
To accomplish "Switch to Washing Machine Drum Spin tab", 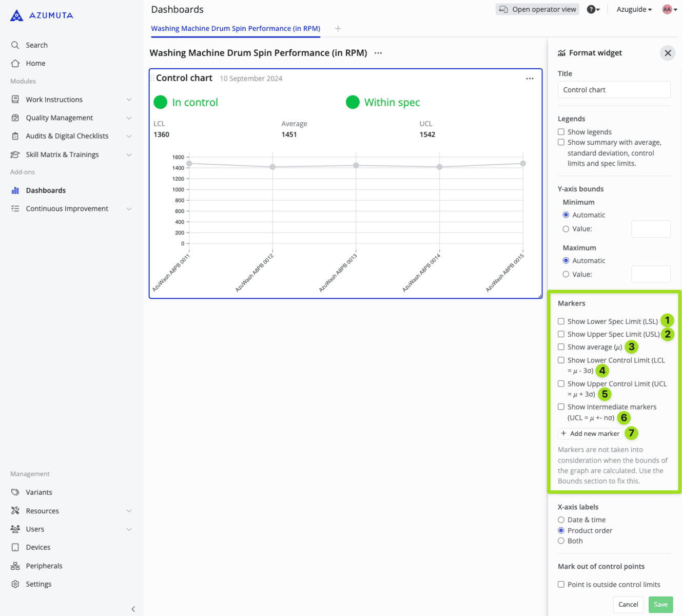I will coord(235,29).
